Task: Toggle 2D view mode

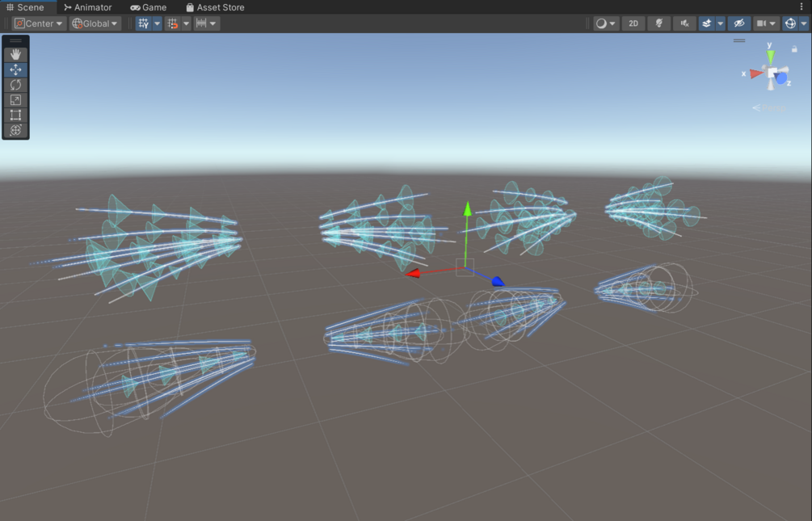Action: click(x=633, y=23)
